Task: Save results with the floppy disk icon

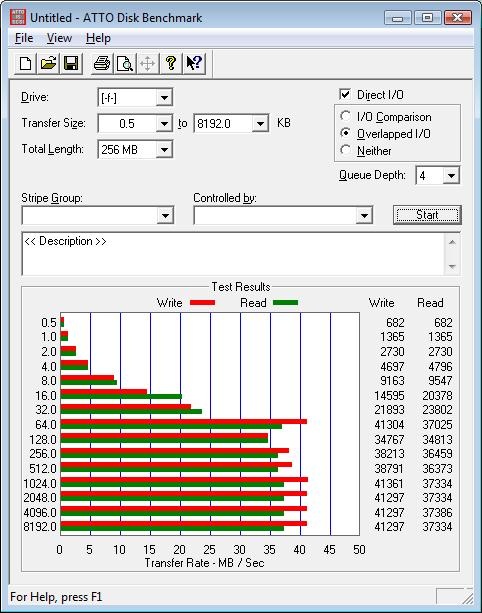Action: tap(71, 63)
